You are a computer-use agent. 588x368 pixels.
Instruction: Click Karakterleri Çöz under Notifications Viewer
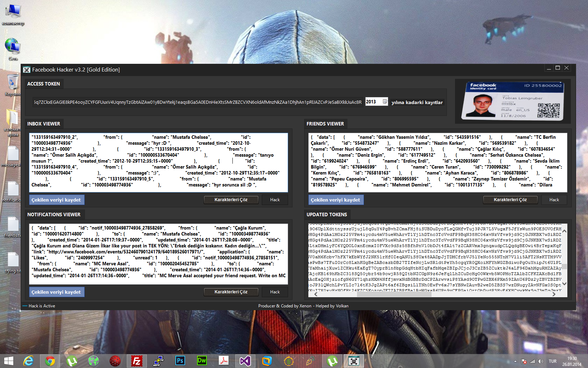tap(231, 292)
